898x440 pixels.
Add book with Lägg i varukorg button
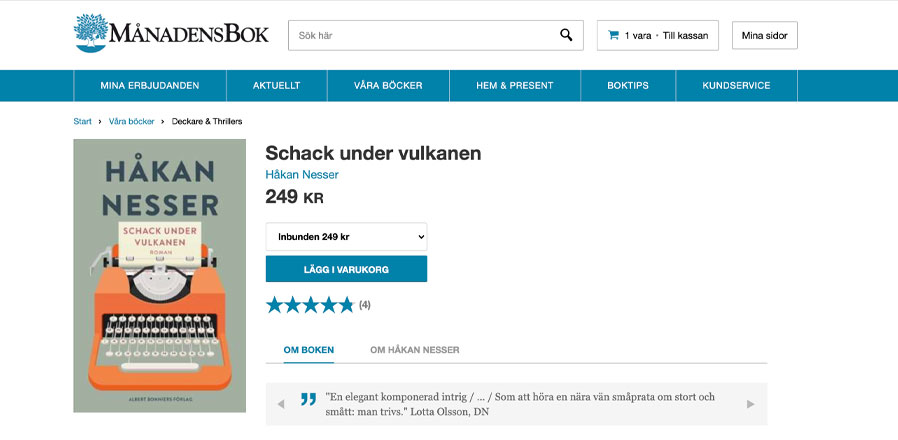346,269
